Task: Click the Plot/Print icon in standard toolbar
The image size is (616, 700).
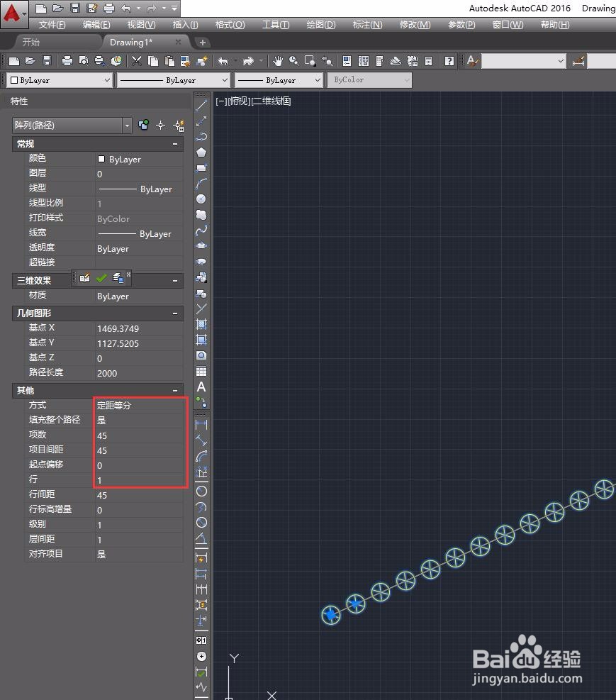Action: pyautogui.click(x=67, y=61)
